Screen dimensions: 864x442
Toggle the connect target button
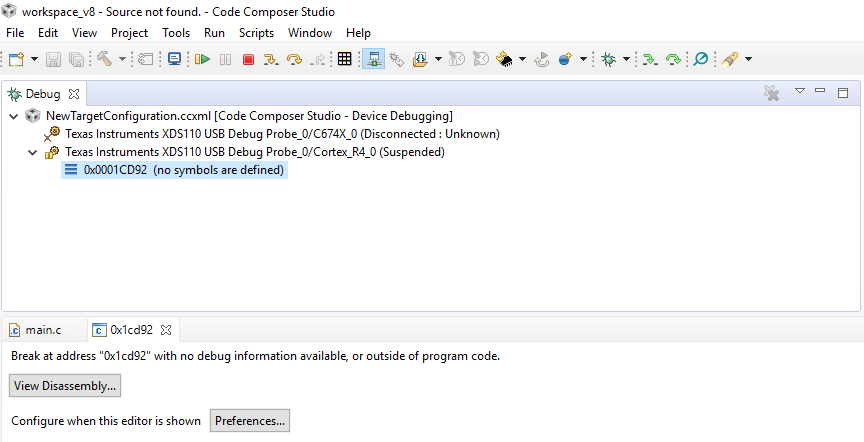tap(374, 59)
